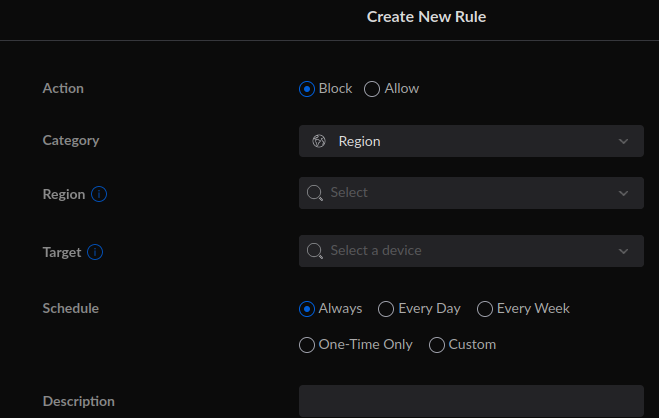
Task: Click the Description text field
Action: point(471,401)
